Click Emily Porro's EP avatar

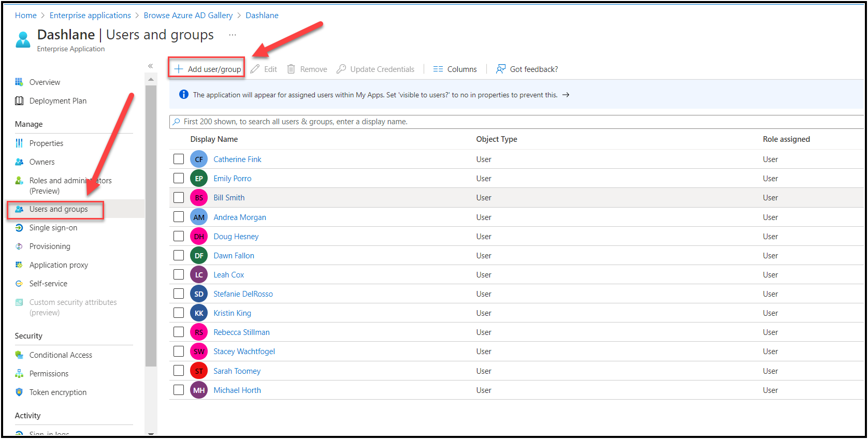click(199, 178)
